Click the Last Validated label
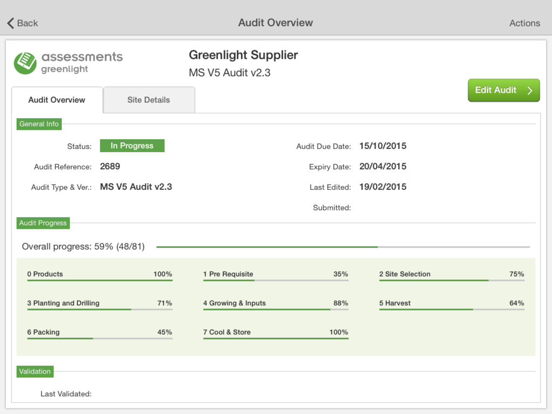 pos(66,394)
